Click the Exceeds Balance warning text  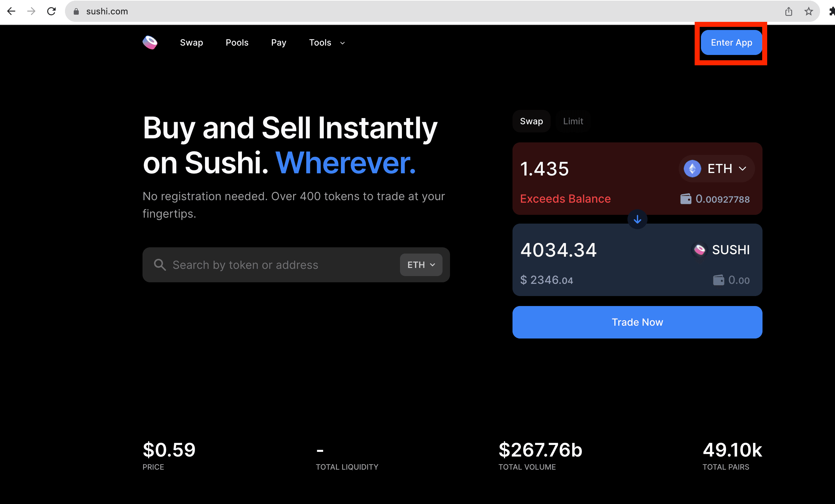(x=565, y=199)
